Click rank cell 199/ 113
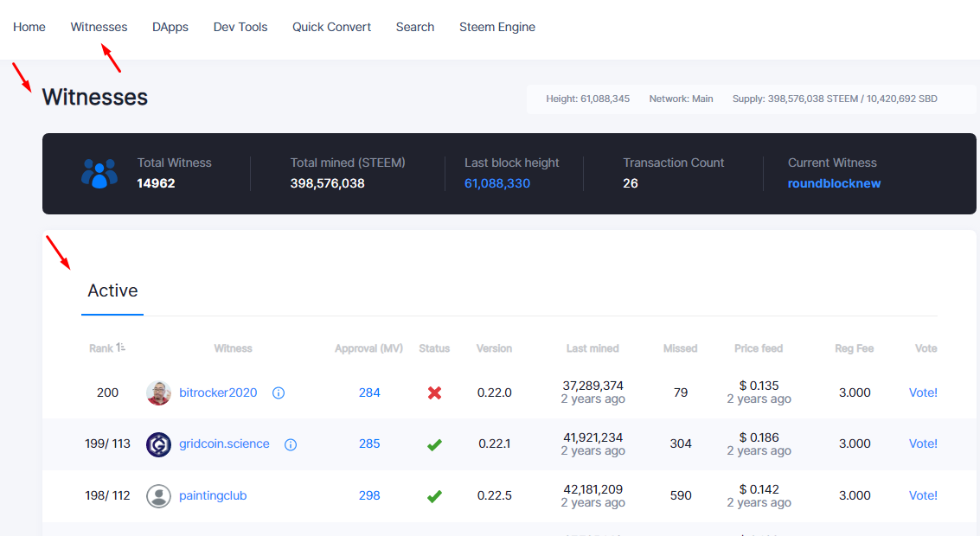Screen dimensions: 980x536 [x=107, y=443]
